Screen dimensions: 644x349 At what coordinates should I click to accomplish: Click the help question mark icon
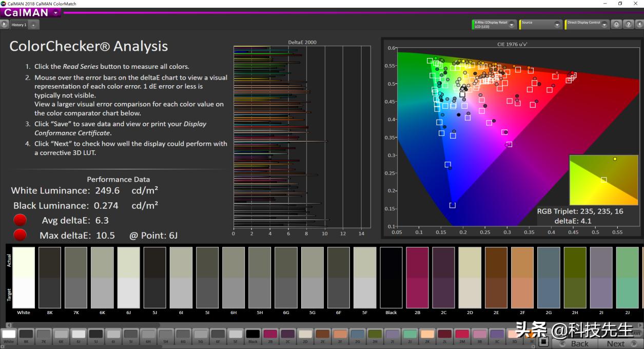point(628,25)
